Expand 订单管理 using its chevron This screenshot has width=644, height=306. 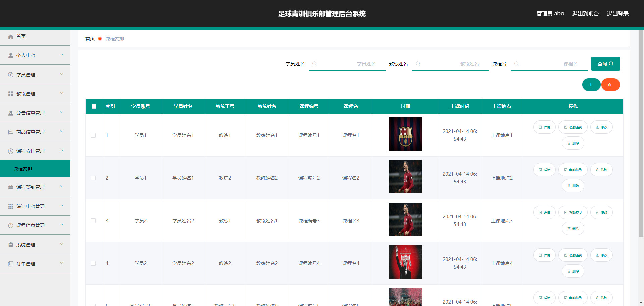coord(62,263)
